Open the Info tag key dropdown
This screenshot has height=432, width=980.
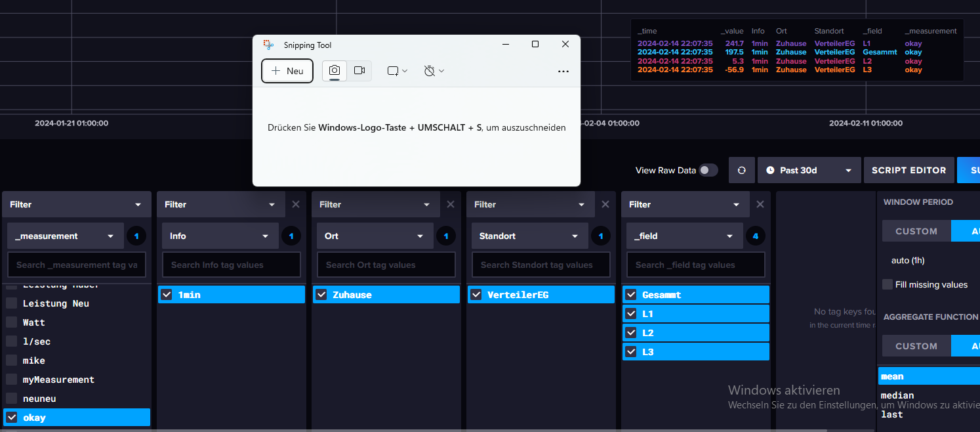point(220,236)
